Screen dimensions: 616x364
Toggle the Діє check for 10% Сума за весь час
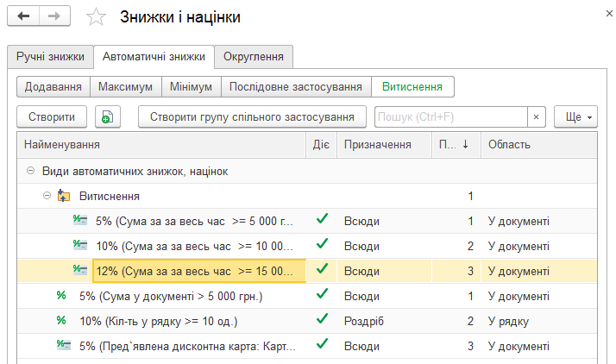coord(322,245)
